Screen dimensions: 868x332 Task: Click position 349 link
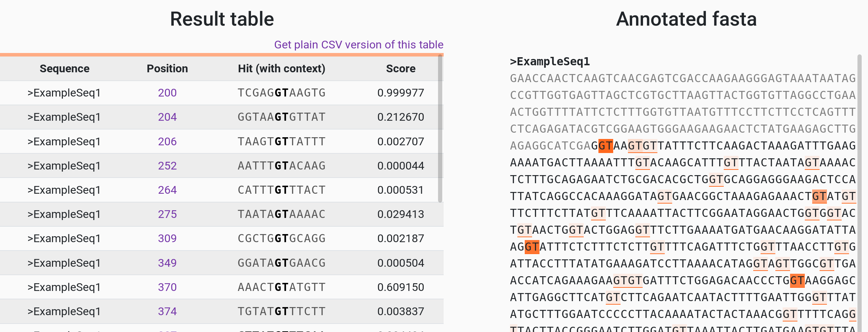167,263
